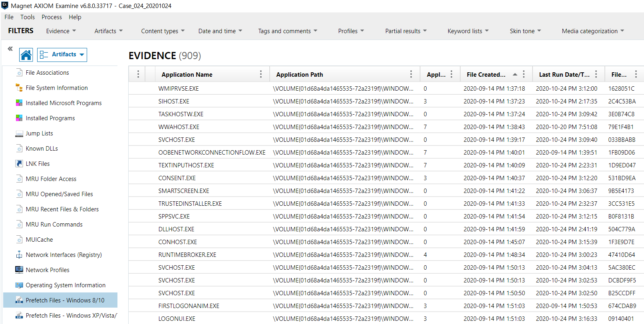This screenshot has width=644, height=324.
Task: Open the leftmost table options kebab menu
Action: (x=138, y=74)
